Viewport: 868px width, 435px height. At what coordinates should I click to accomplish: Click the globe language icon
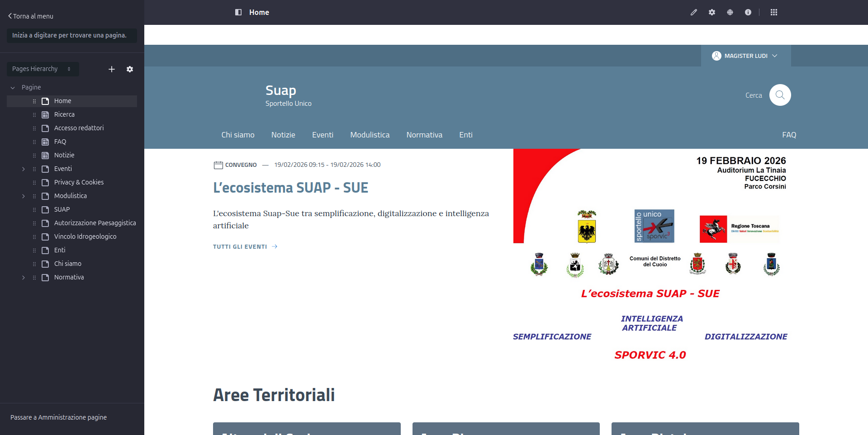[x=730, y=12]
